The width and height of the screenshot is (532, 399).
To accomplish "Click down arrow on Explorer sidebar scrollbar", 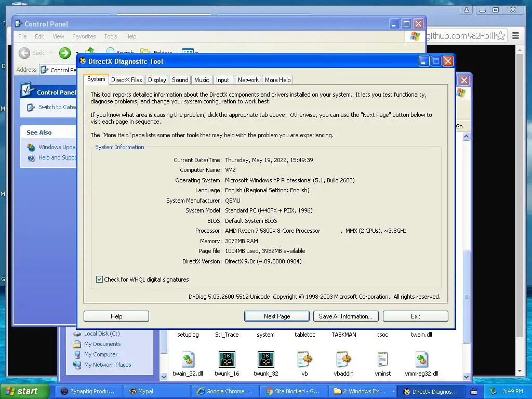I will 164,377.
